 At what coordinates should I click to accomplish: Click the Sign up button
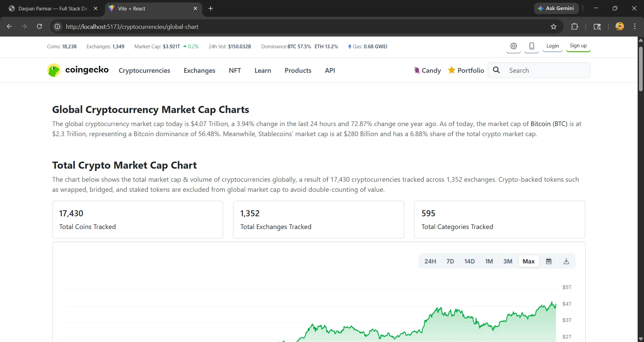tap(578, 46)
